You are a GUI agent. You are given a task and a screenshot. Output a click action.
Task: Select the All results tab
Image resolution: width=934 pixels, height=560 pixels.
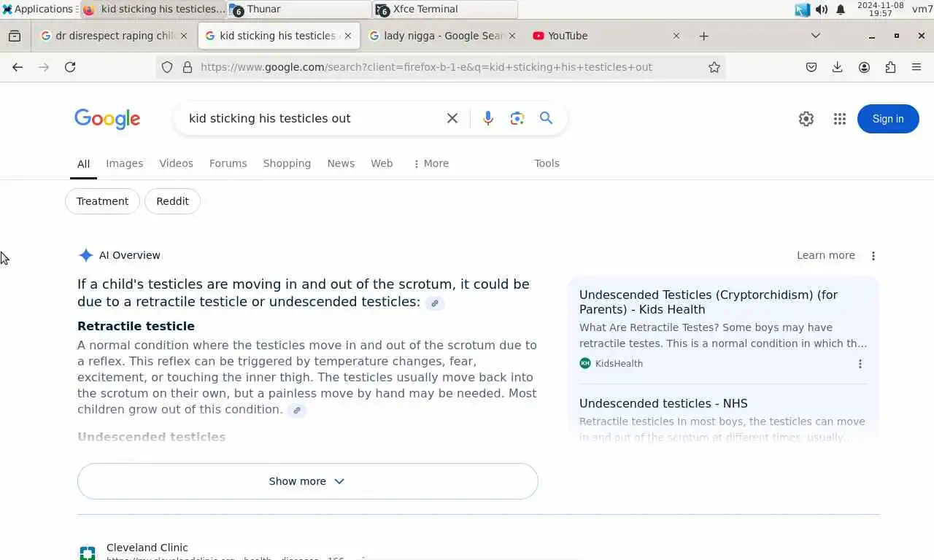pyautogui.click(x=83, y=164)
